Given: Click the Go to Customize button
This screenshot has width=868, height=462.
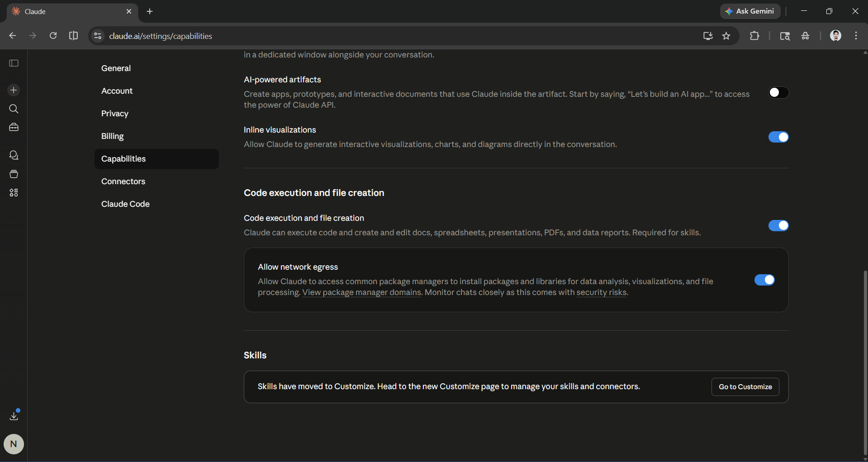Looking at the screenshot, I should click(745, 387).
